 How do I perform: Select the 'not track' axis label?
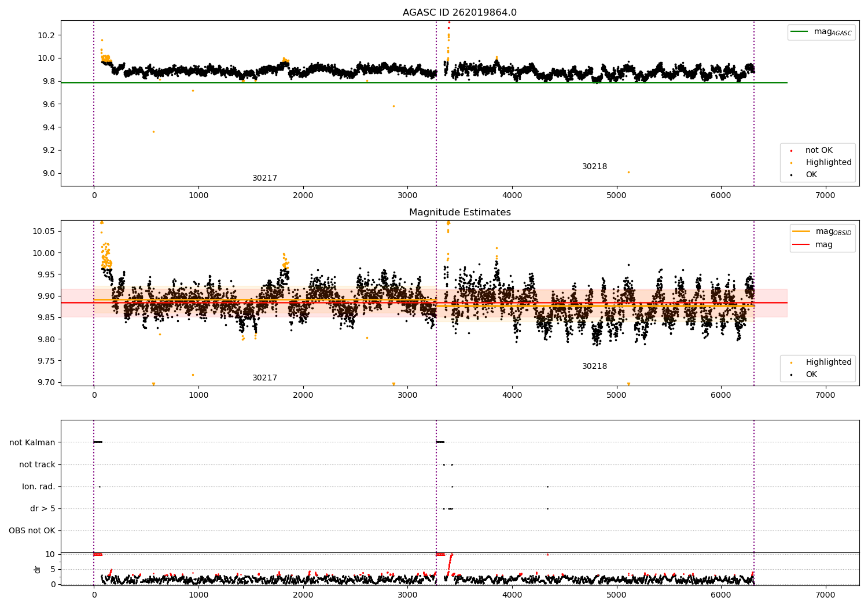click(37, 464)
